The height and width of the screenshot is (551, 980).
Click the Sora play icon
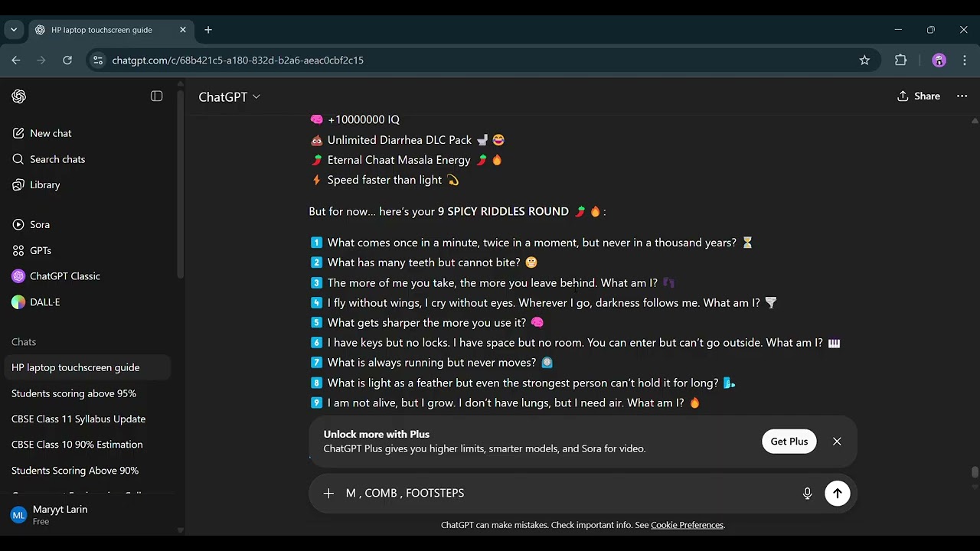pyautogui.click(x=18, y=224)
